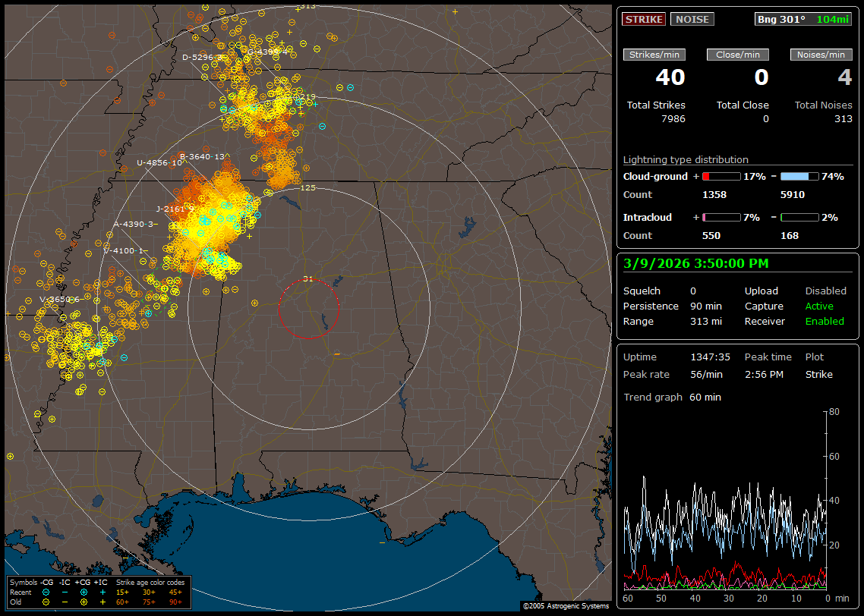The height and width of the screenshot is (616, 864).
Task: Select the Close/min label button
Action: pos(738,55)
